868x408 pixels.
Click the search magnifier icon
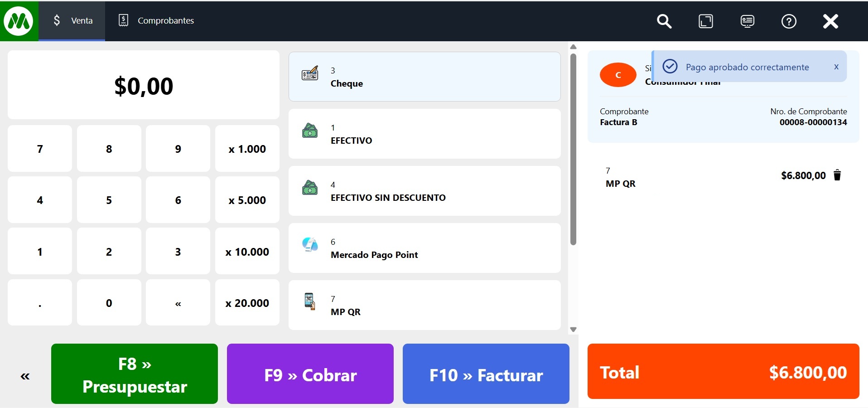tap(664, 21)
